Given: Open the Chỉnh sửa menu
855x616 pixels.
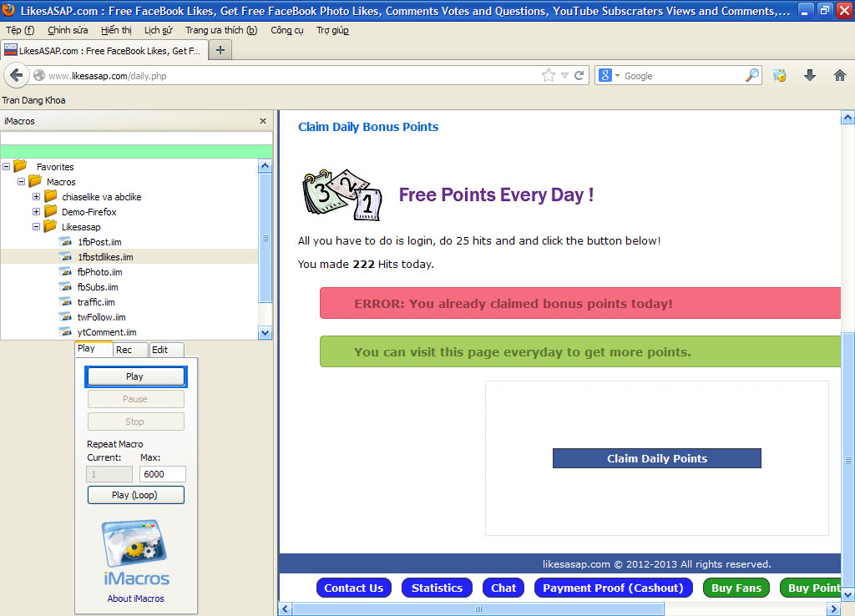Looking at the screenshot, I should [68, 30].
